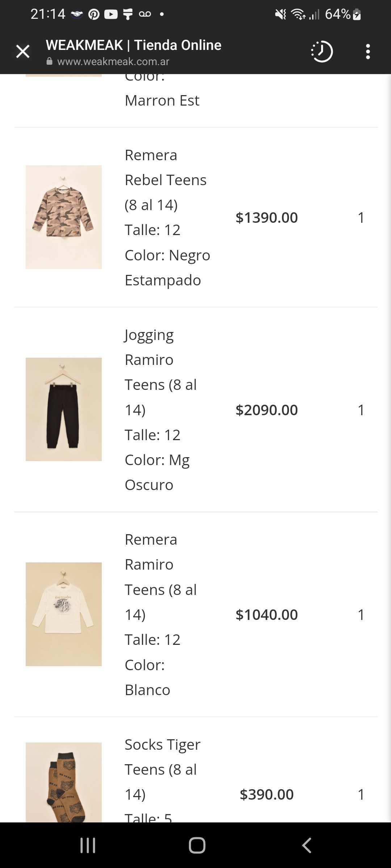Tap the battery indicator in status bar
The image size is (391, 868).
pos(357,14)
